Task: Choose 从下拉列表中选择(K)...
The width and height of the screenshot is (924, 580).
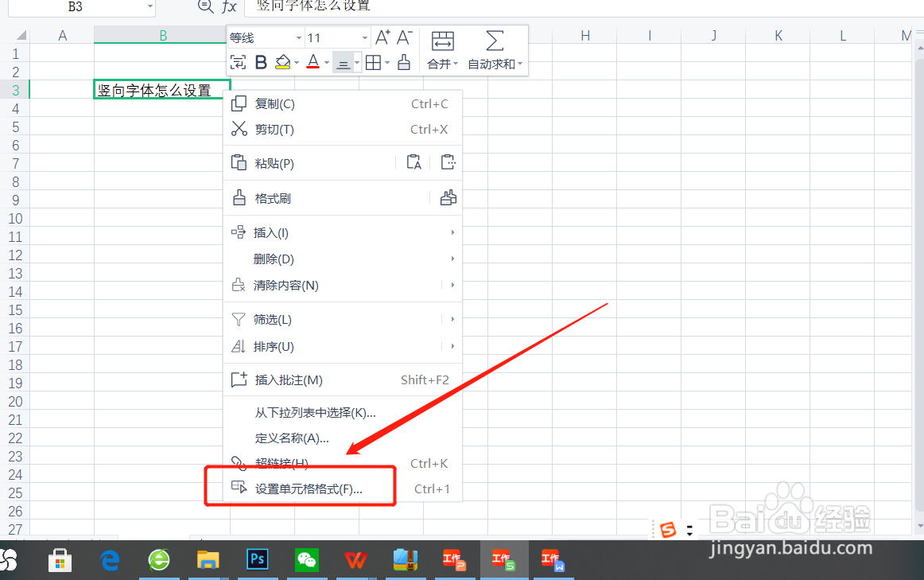Action: [x=343, y=413]
